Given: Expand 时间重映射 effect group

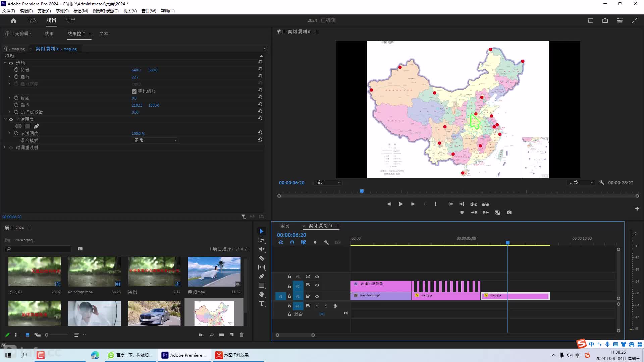Looking at the screenshot, I should [5, 147].
